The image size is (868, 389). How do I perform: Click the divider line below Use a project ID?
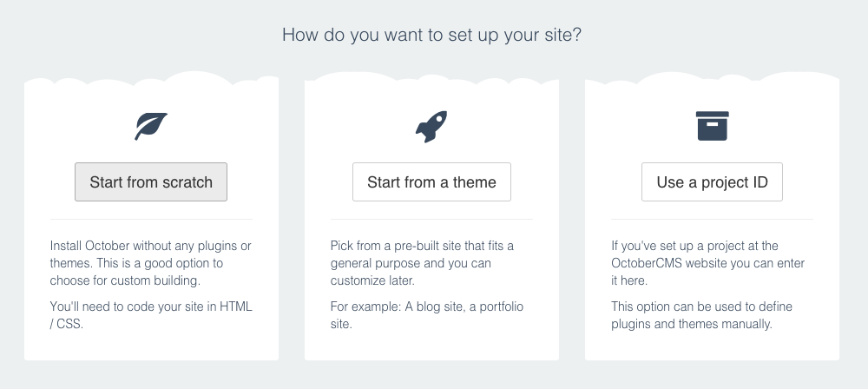[712, 220]
